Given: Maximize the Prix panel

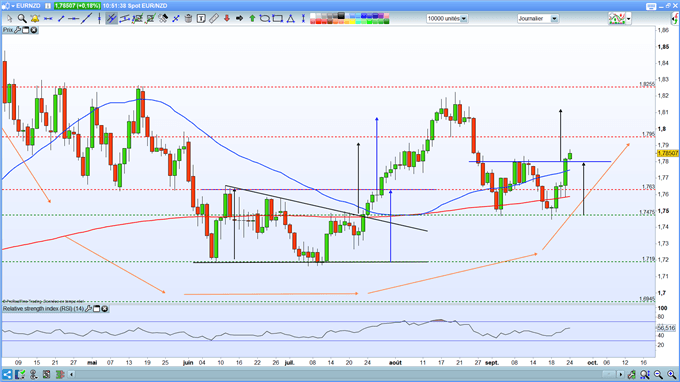Looking at the screenshot, I should (x=26, y=30).
